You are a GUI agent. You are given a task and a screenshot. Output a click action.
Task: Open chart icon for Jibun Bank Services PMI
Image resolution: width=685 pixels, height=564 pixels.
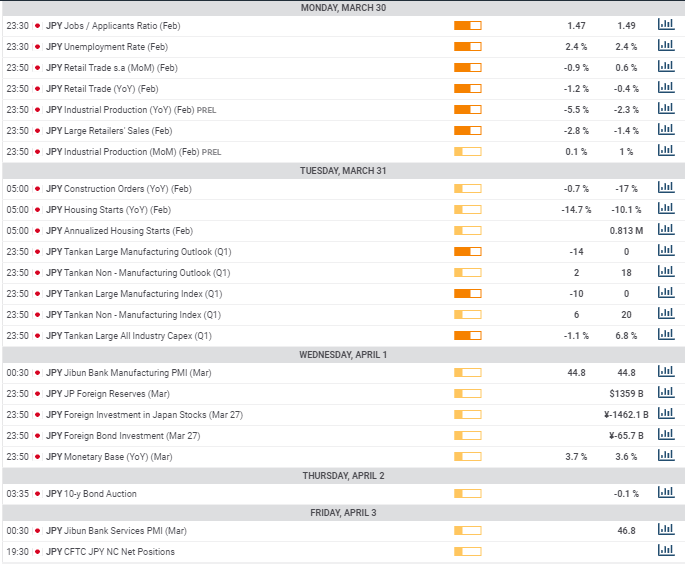point(665,530)
